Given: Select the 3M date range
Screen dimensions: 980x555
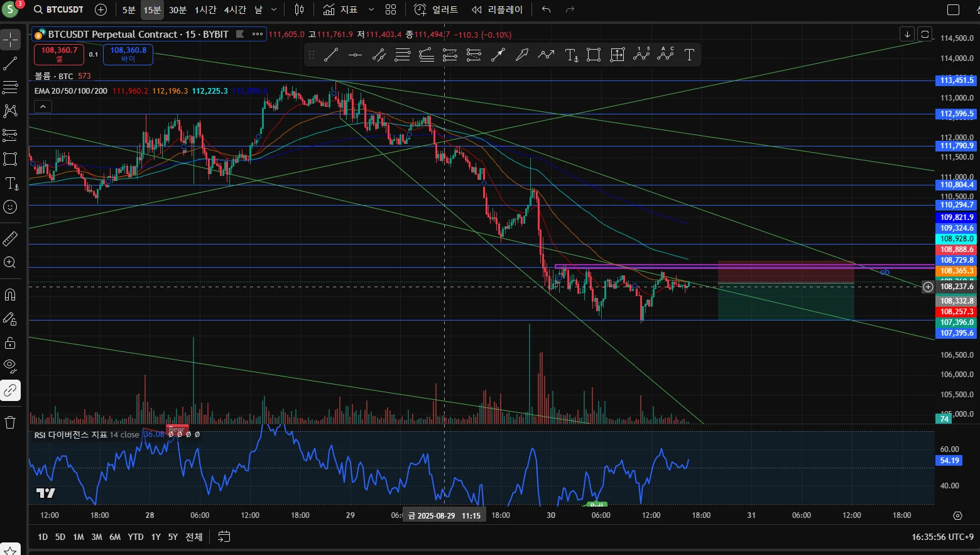Looking at the screenshot, I should pos(97,537).
